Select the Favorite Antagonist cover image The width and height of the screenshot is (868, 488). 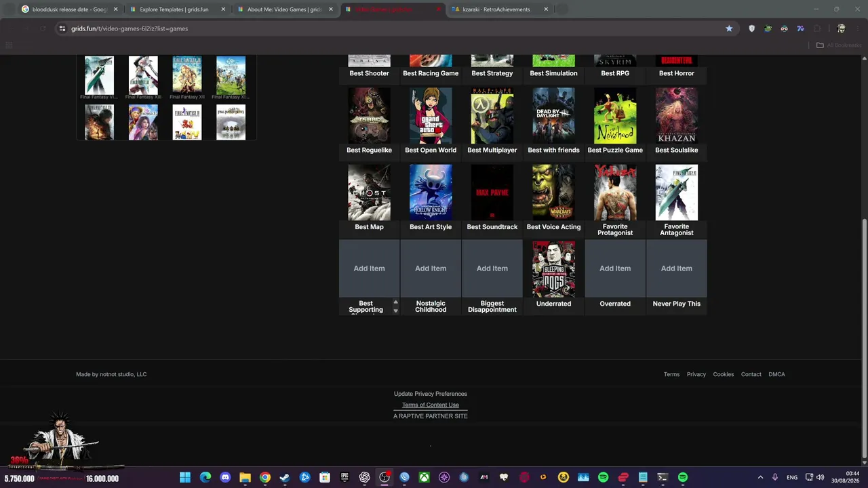click(677, 192)
